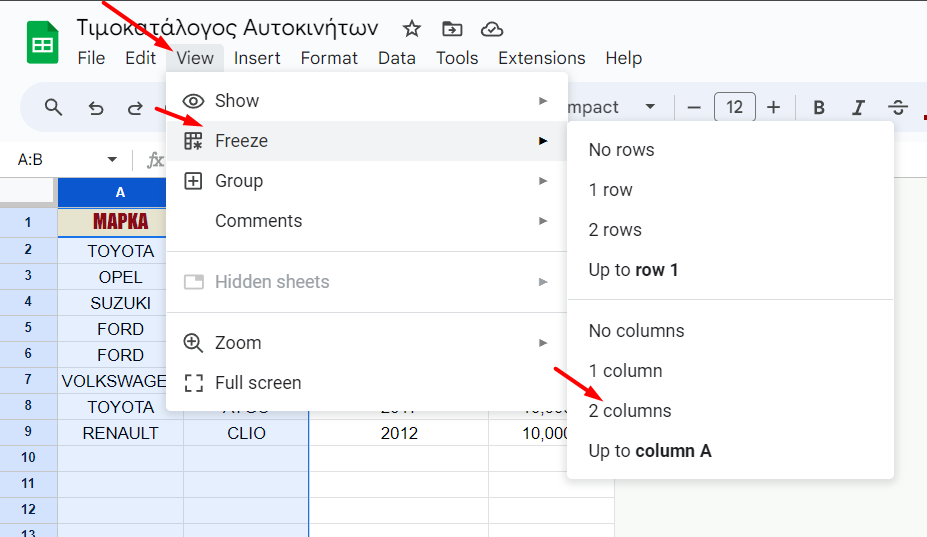Freeze 1 row
The image size is (927, 537).
coord(730,190)
